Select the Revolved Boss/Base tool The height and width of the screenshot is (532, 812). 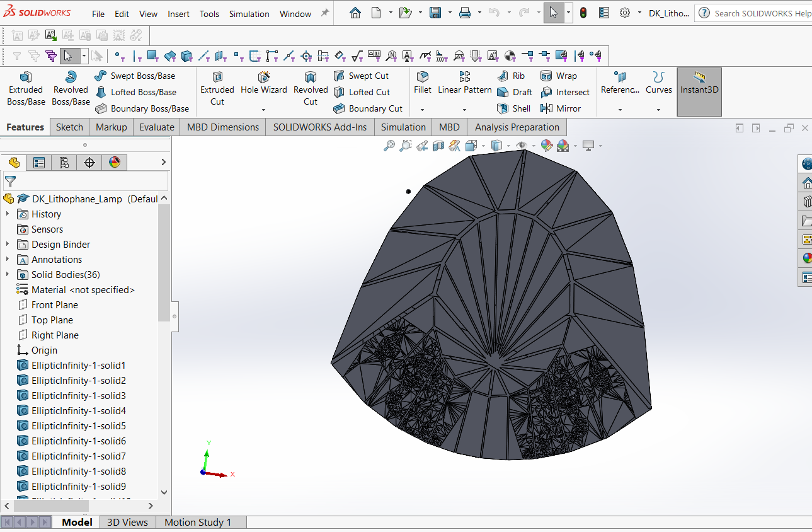click(x=71, y=88)
